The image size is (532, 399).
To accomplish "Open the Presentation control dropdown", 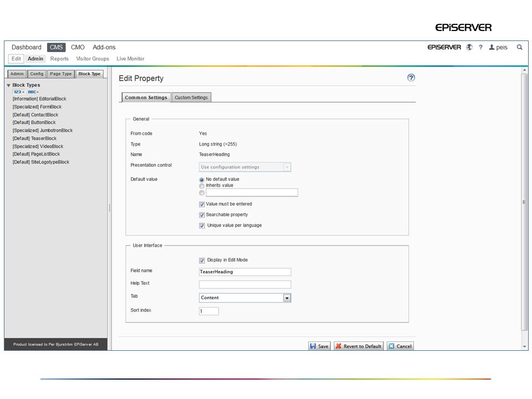I will click(245, 167).
